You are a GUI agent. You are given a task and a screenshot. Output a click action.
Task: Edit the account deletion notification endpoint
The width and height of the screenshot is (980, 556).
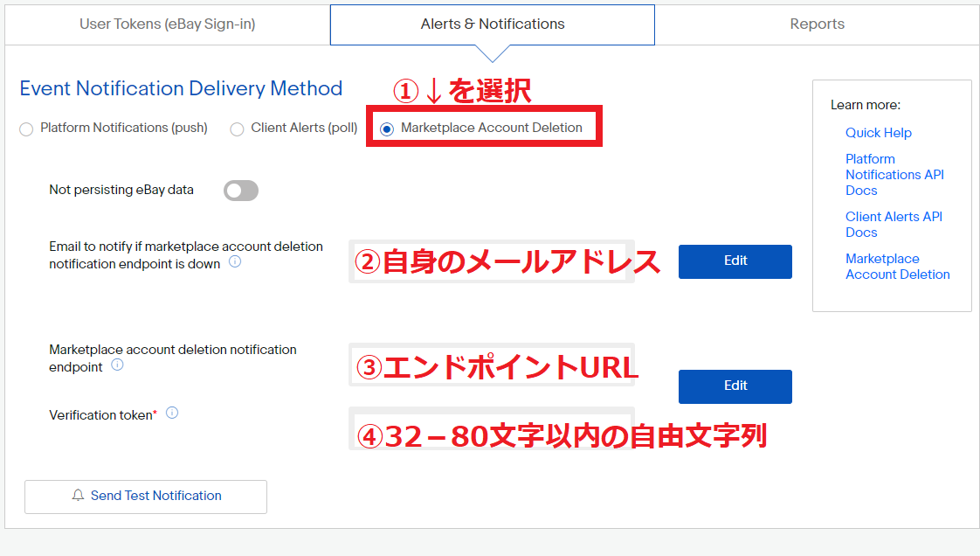coord(735,386)
